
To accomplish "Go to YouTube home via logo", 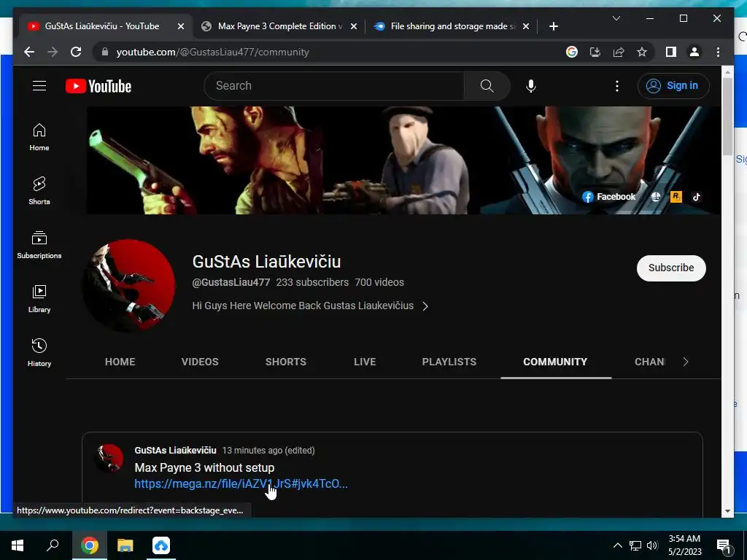I will tap(98, 86).
